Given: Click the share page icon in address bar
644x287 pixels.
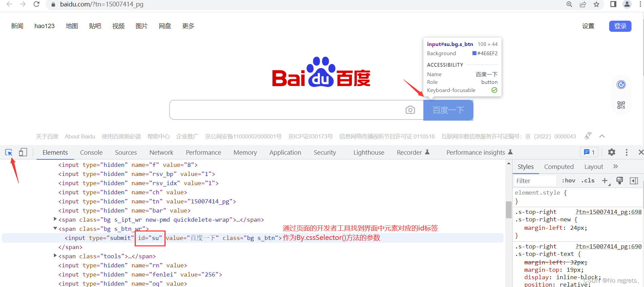Looking at the screenshot, I should pyautogui.click(x=583, y=4).
